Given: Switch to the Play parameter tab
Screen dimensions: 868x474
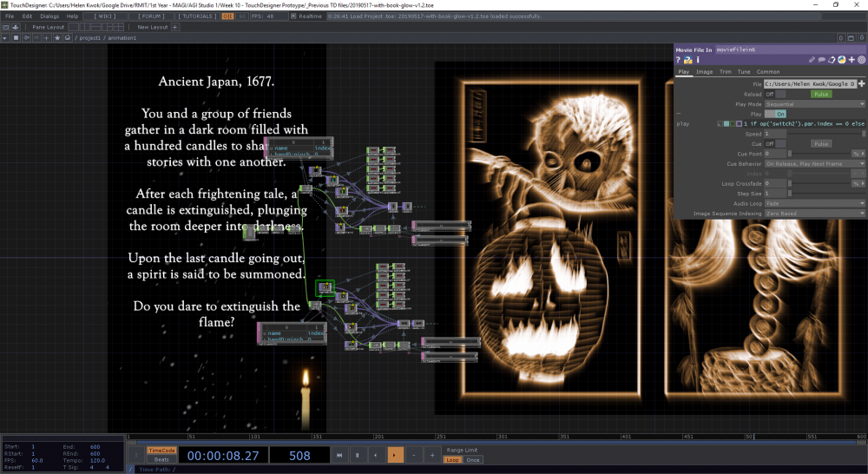Looking at the screenshot, I should pos(684,71).
